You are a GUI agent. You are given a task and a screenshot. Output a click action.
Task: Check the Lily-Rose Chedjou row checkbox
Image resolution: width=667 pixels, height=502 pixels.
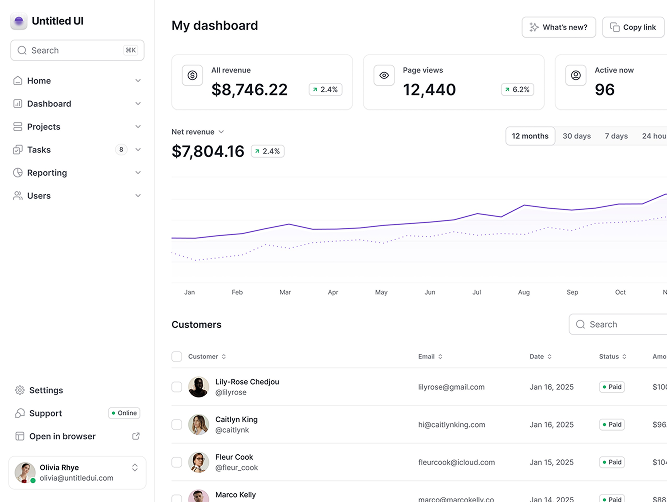177,387
